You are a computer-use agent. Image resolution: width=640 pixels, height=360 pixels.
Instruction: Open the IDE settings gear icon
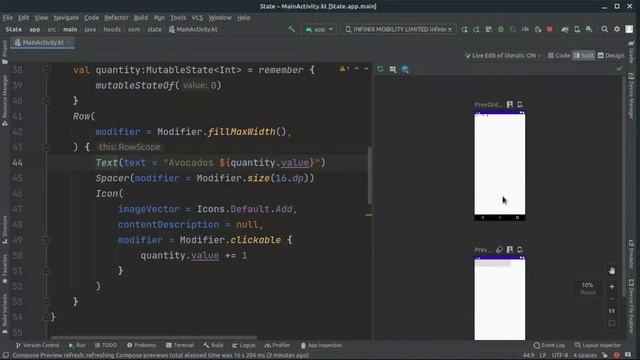pyautogui.click(x=617, y=29)
